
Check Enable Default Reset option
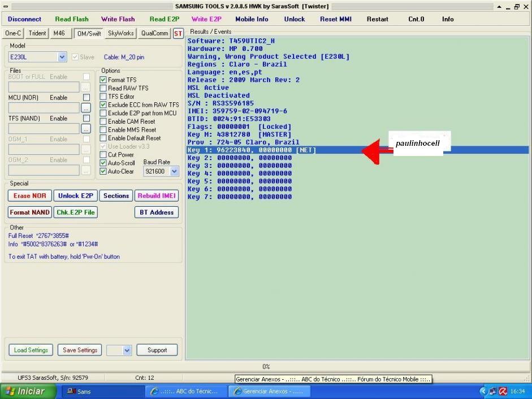click(103, 138)
